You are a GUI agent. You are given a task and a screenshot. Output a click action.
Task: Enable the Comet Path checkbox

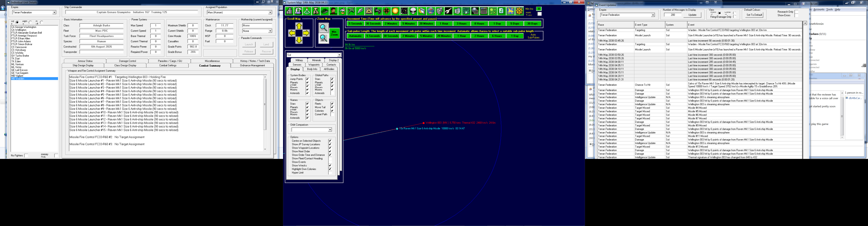click(332, 114)
